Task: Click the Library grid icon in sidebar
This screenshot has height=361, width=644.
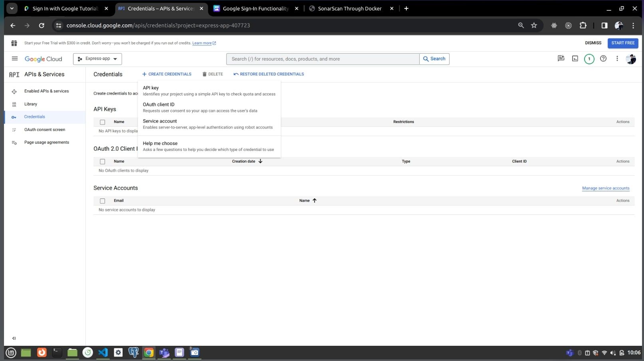Action: point(14,104)
